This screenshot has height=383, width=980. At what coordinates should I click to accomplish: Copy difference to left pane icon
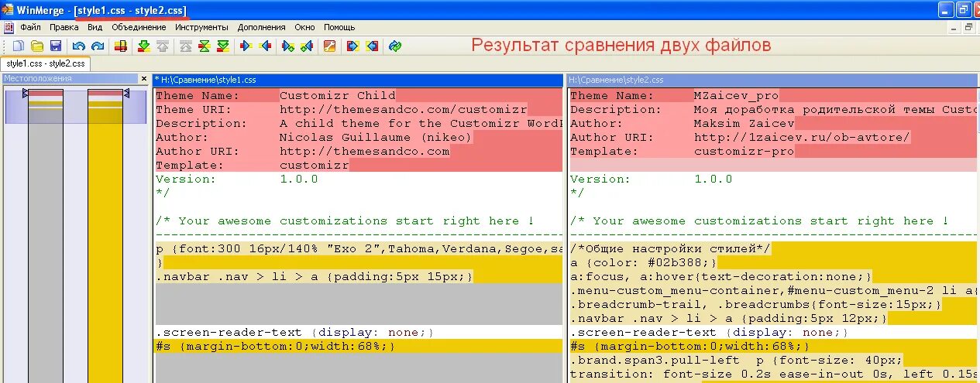coord(265,46)
